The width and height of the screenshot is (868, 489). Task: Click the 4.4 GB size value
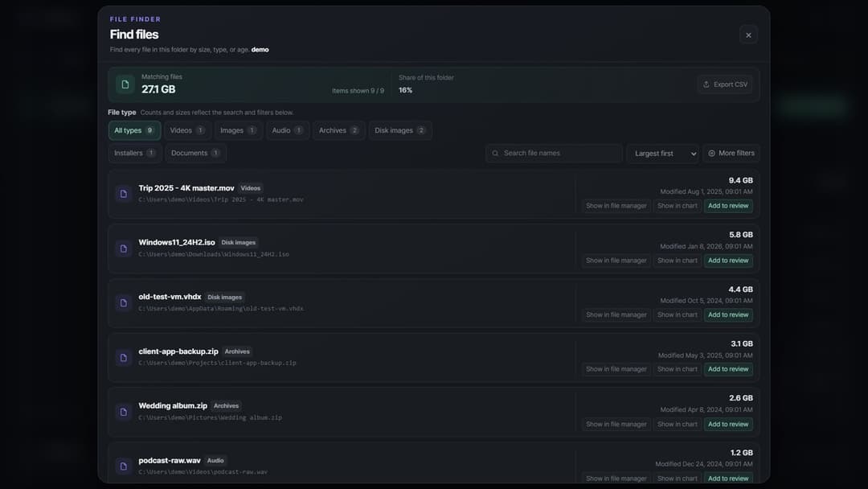(740, 290)
